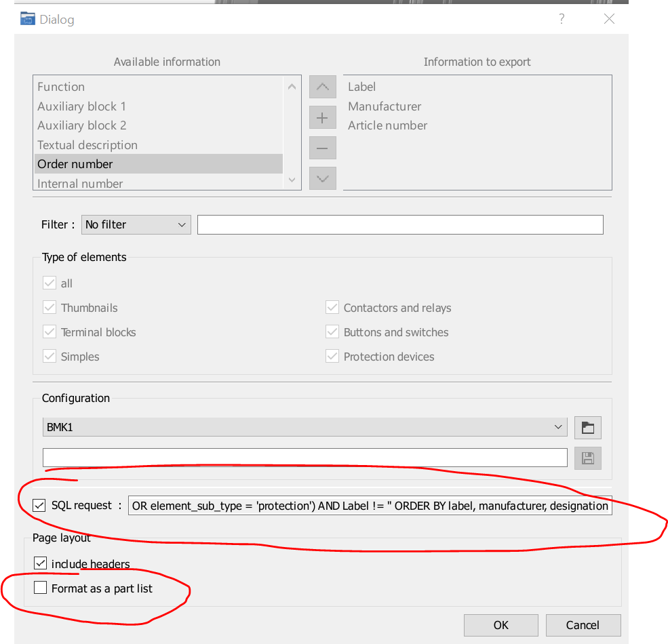Click the SQL request text field
The width and height of the screenshot is (668, 644).
370,506
